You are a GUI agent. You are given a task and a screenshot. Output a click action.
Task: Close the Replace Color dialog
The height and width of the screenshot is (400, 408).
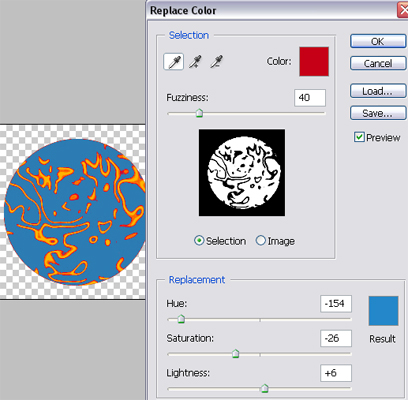(403, 9)
